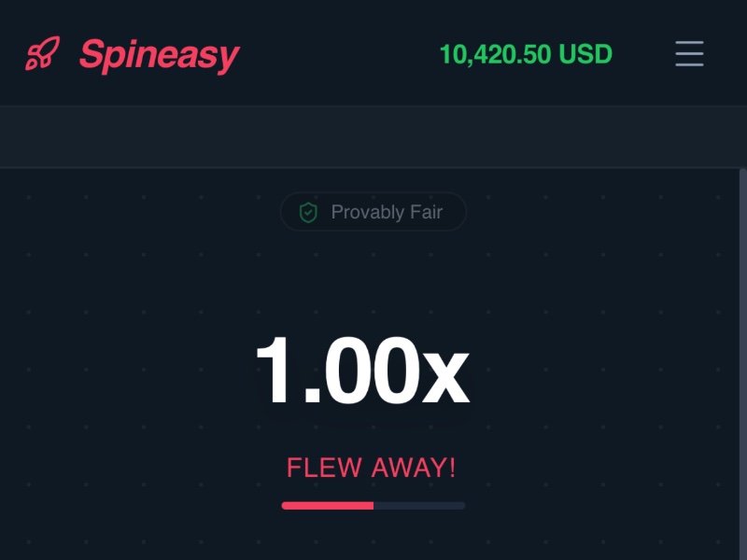This screenshot has height=560, width=747.
Task: Tap the rocket in the header bar
Action: tap(44, 54)
